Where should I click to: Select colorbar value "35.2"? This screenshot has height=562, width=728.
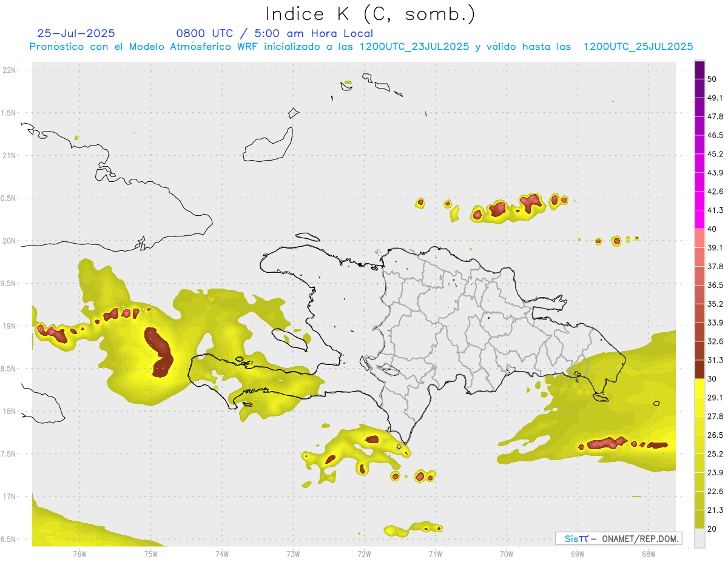pos(715,304)
